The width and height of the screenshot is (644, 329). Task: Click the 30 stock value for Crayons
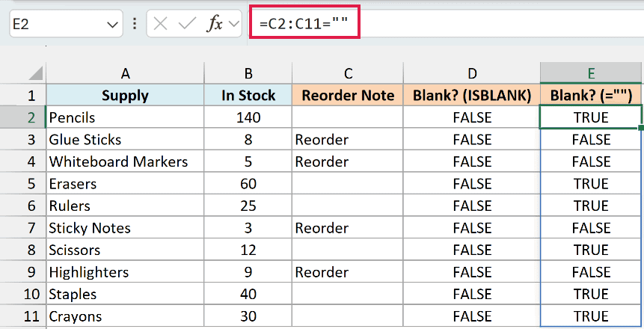click(x=248, y=316)
